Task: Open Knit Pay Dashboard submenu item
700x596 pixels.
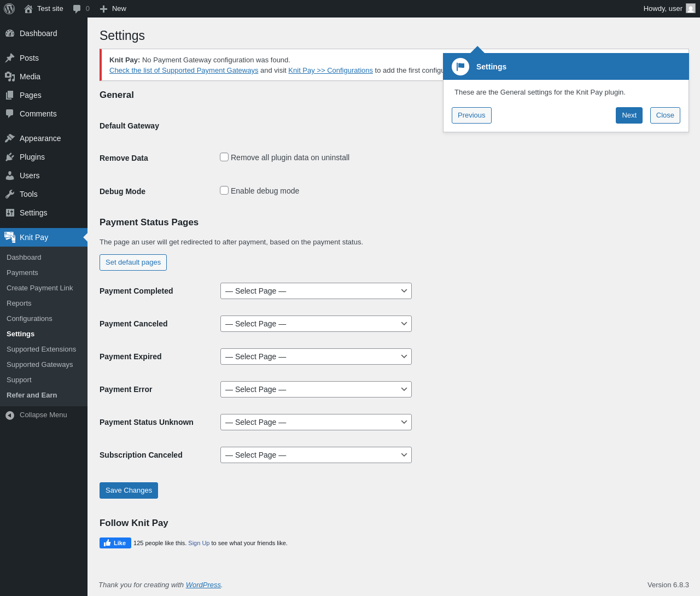Action: [24, 258]
